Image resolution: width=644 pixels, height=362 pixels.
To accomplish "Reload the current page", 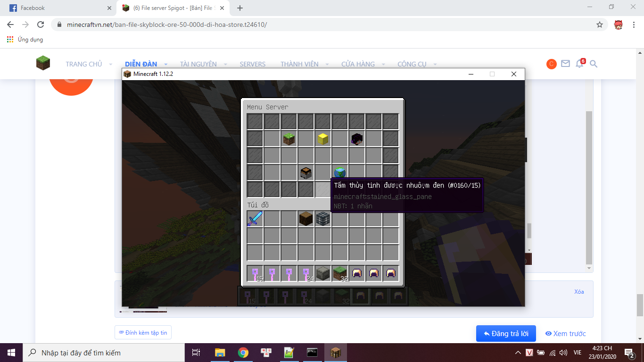I will (x=41, y=25).
